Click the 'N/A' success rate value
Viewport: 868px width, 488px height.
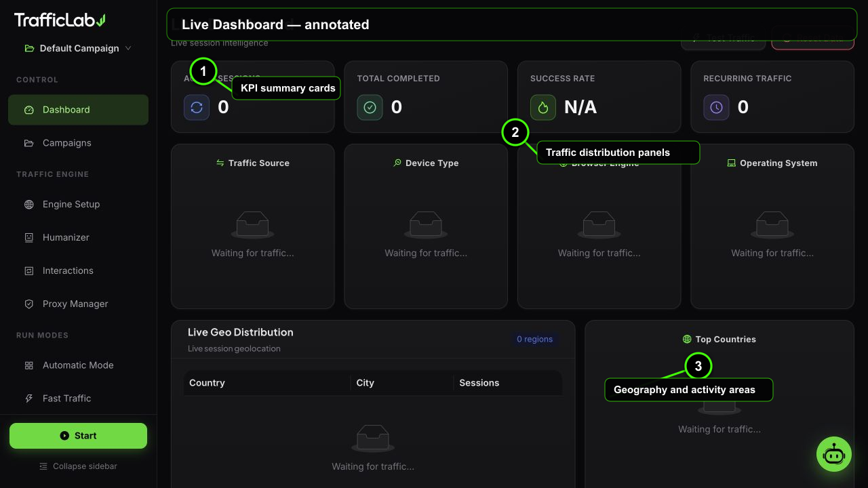point(580,107)
